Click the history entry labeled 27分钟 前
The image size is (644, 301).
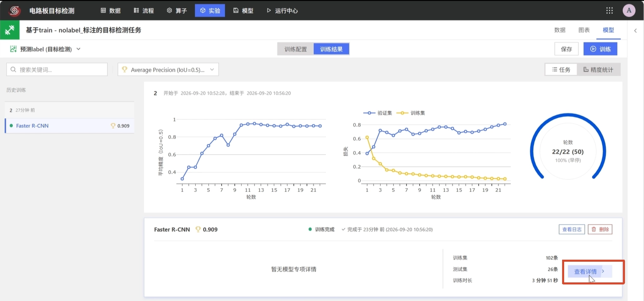click(69, 110)
